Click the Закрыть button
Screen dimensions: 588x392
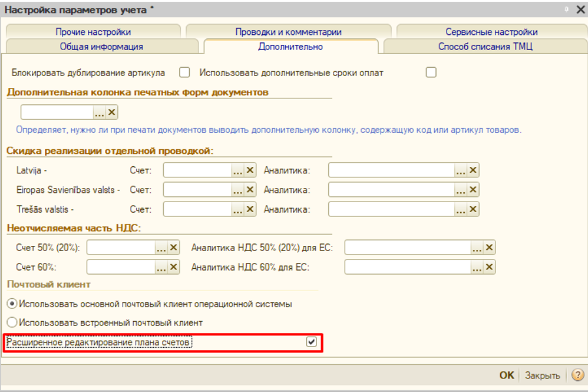tap(542, 375)
